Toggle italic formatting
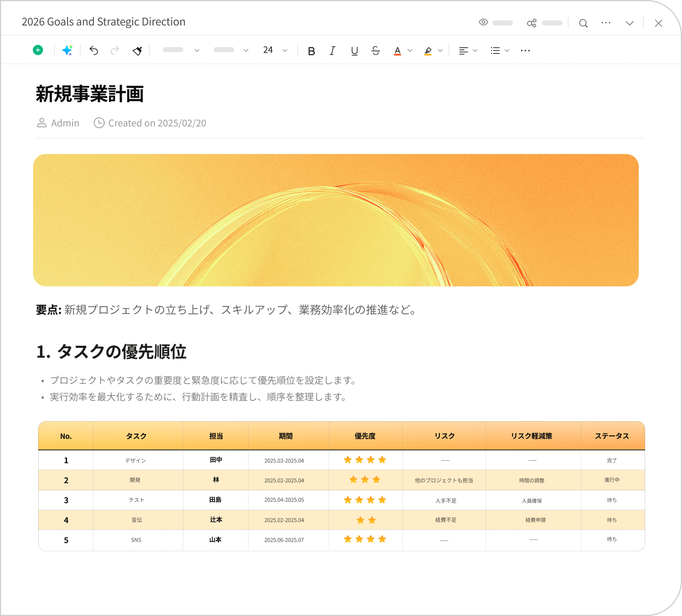Viewport: 682px width, 616px height. [x=333, y=50]
